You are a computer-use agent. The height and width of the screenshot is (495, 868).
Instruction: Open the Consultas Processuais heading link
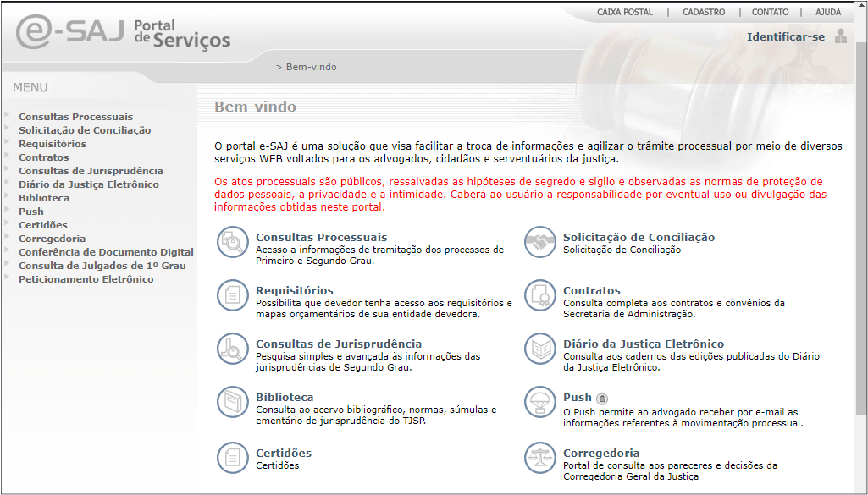click(x=322, y=237)
